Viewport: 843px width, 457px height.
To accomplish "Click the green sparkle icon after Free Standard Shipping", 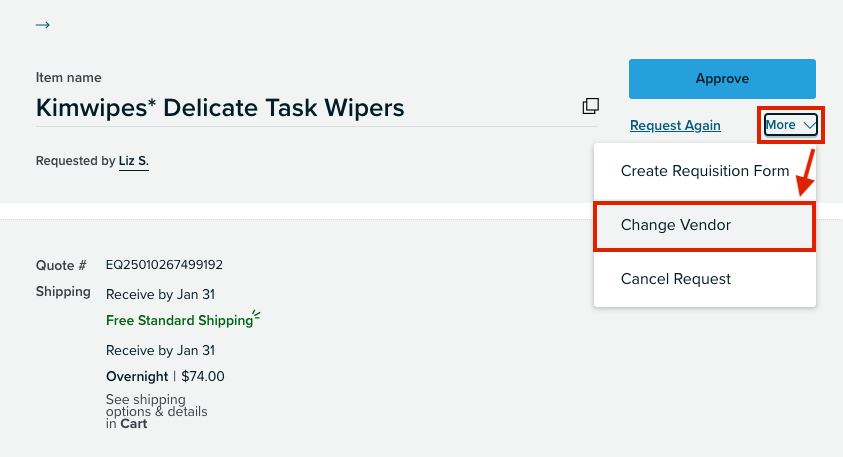I will [256, 316].
